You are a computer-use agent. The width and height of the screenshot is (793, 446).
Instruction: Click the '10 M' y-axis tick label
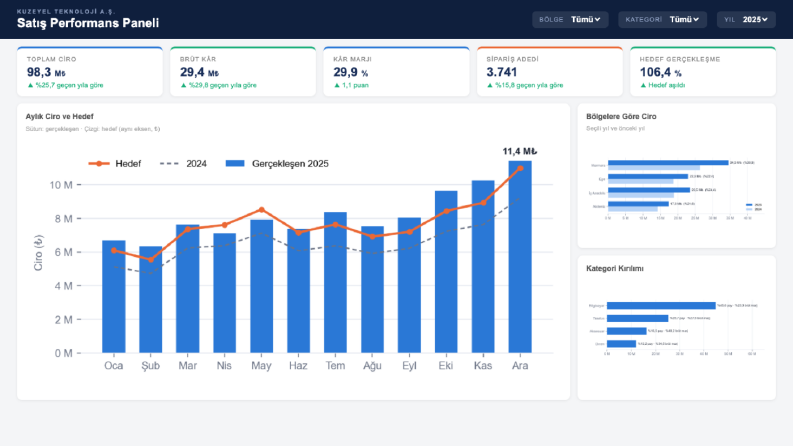click(61, 185)
